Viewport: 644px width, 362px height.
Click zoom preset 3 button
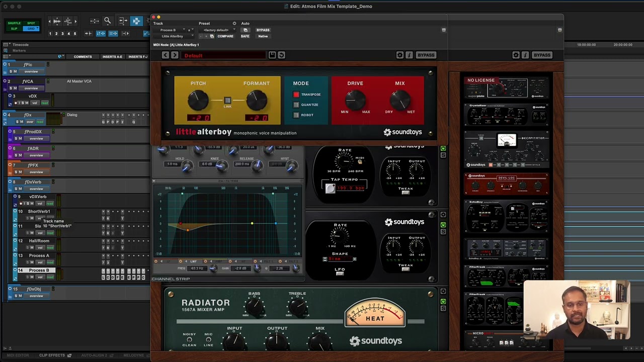point(62,34)
